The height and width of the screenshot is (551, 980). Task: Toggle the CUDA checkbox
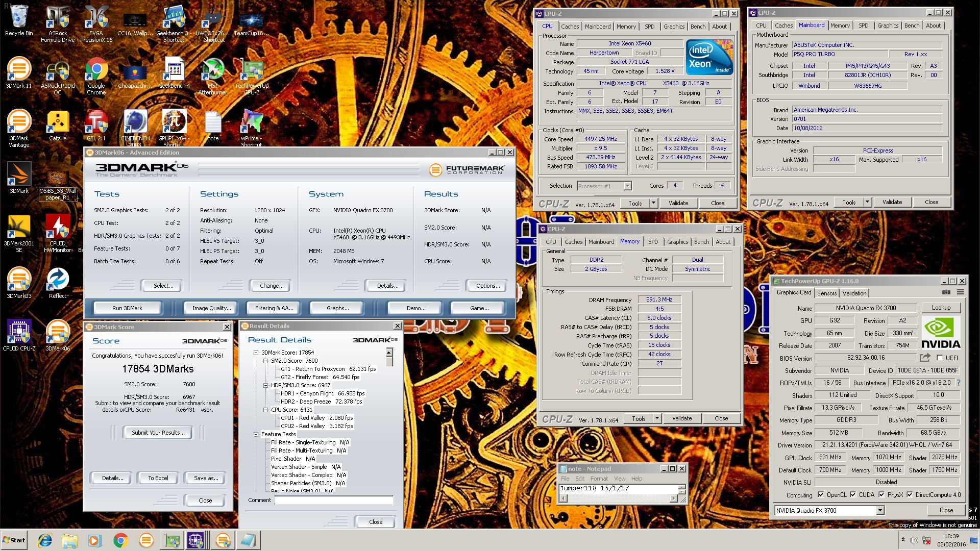pos(853,494)
